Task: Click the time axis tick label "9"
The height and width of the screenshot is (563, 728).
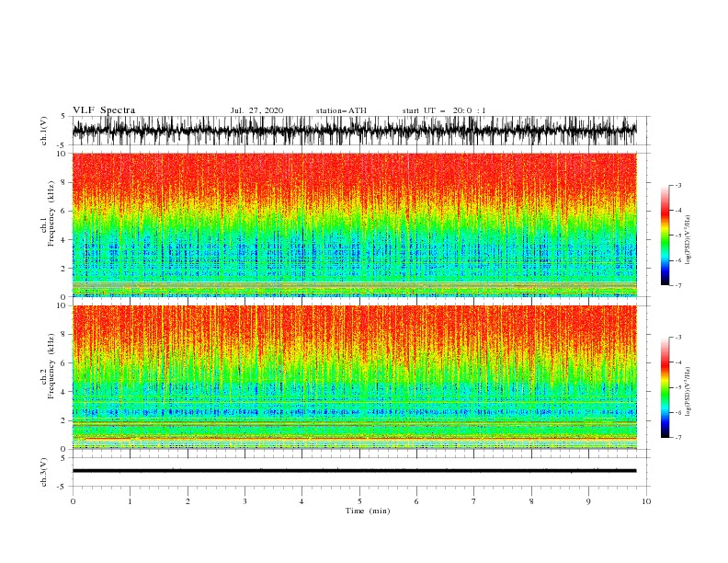Action: pos(588,501)
